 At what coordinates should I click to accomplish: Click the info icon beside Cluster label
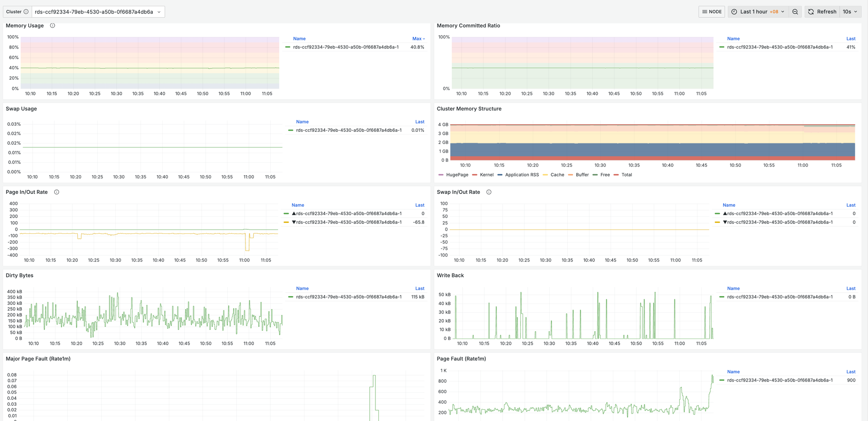pyautogui.click(x=26, y=12)
